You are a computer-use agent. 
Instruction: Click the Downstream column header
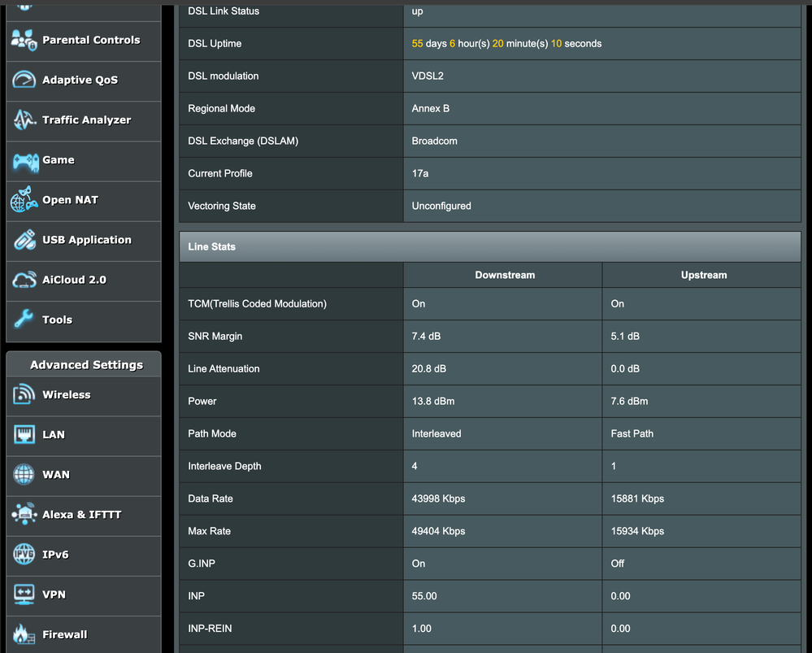pyautogui.click(x=505, y=275)
